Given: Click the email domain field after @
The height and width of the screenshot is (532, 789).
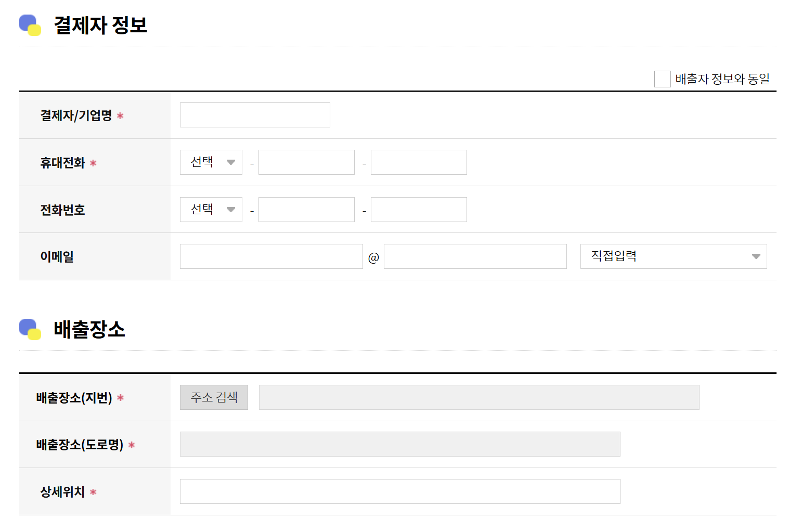Looking at the screenshot, I should click(475, 256).
